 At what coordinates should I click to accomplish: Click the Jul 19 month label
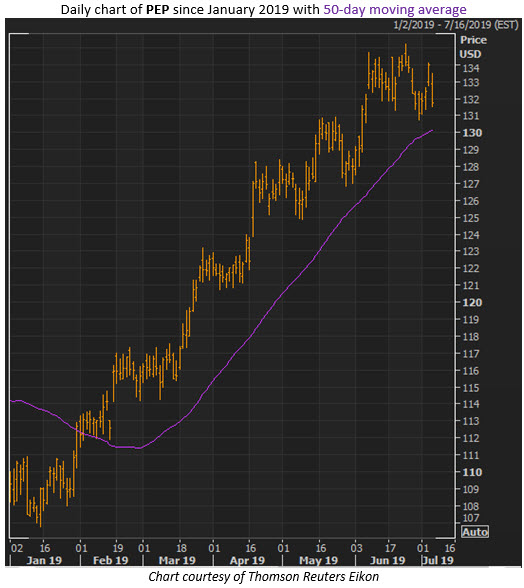tap(438, 561)
